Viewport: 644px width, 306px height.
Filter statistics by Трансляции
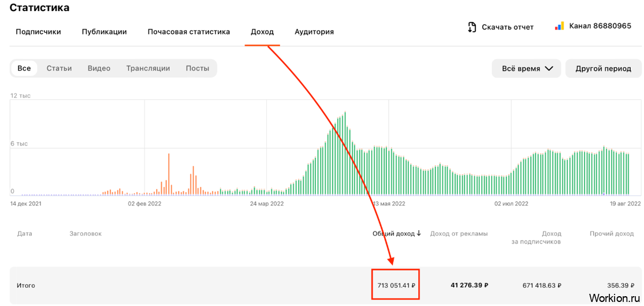click(148, 68)
